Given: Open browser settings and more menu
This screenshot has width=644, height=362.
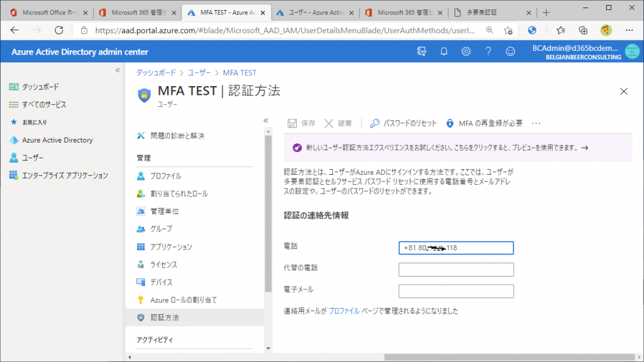Looking at the screenshot, I should tap(629, 30).
